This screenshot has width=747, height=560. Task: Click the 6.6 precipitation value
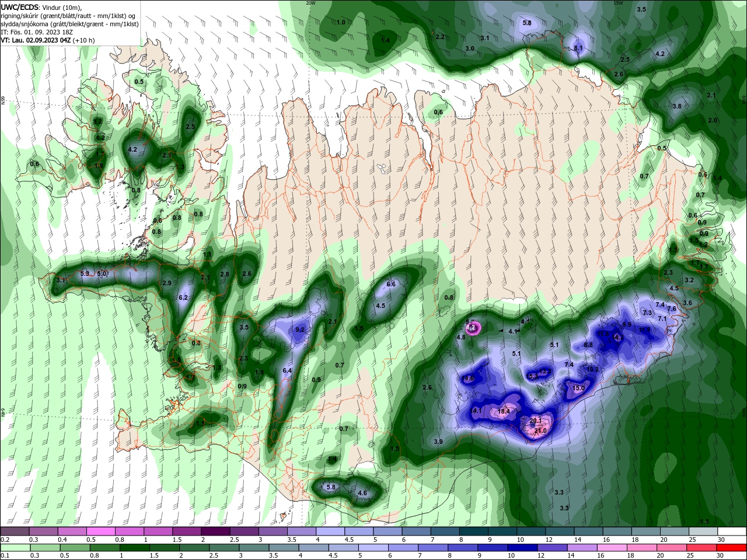(391, 284)
